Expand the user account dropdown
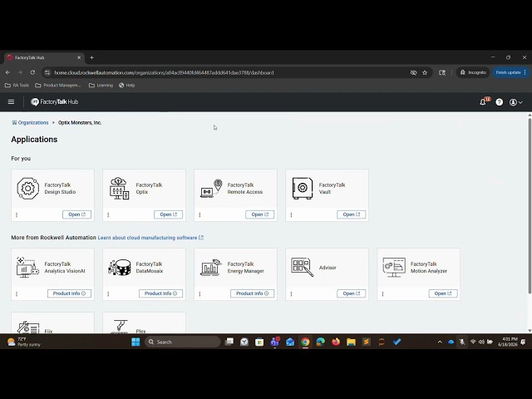The height and width of the screenshot is (399, 532). (515, 102)
